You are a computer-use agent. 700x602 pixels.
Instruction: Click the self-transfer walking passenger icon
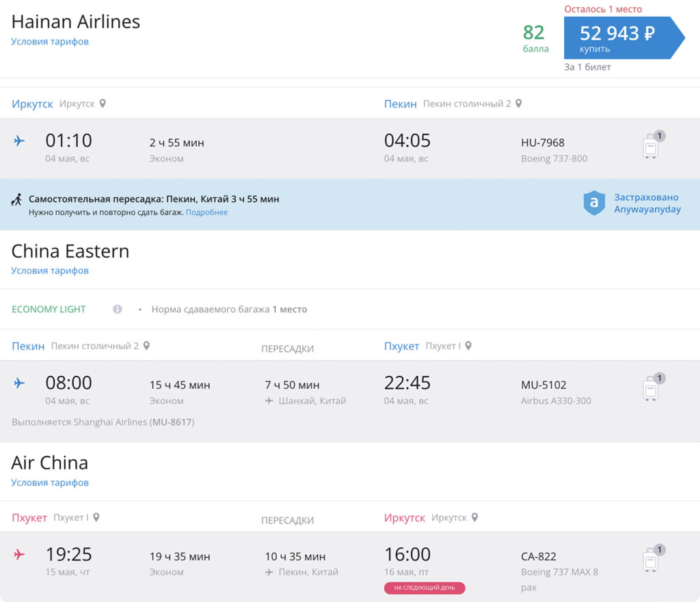tap(17, 200)
